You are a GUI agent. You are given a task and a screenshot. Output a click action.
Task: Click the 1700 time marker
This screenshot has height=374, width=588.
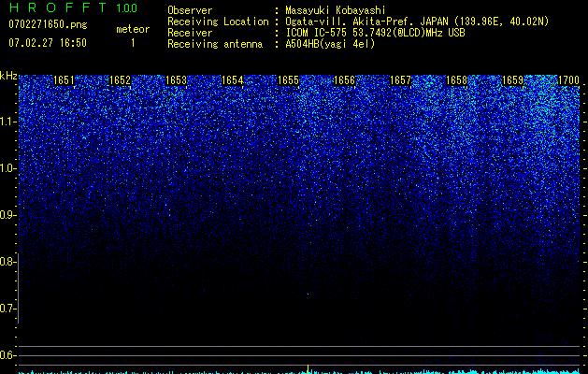pyautogui.click(x=569, y=80)
